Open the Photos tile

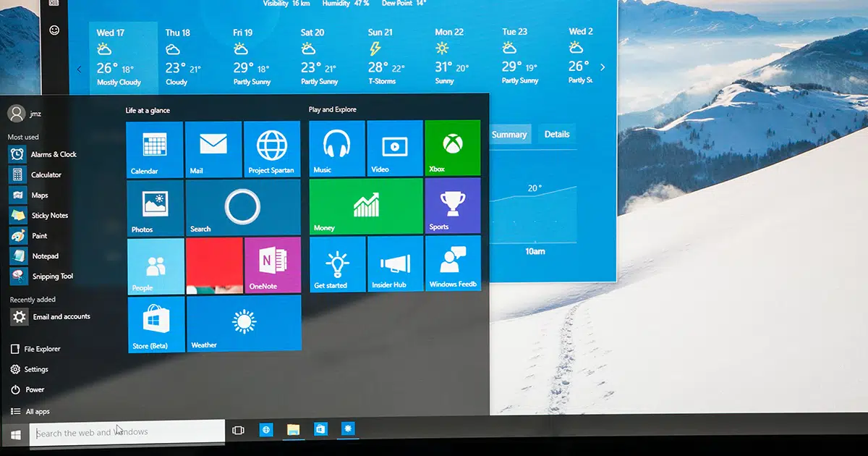[x=156, y=207]
